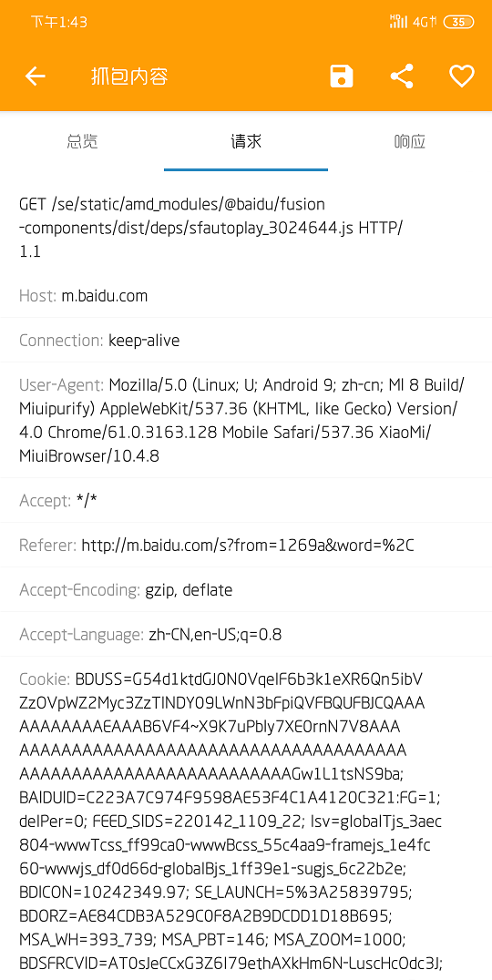
Task: Open the 响应 tab
Action: coord(410,141)
